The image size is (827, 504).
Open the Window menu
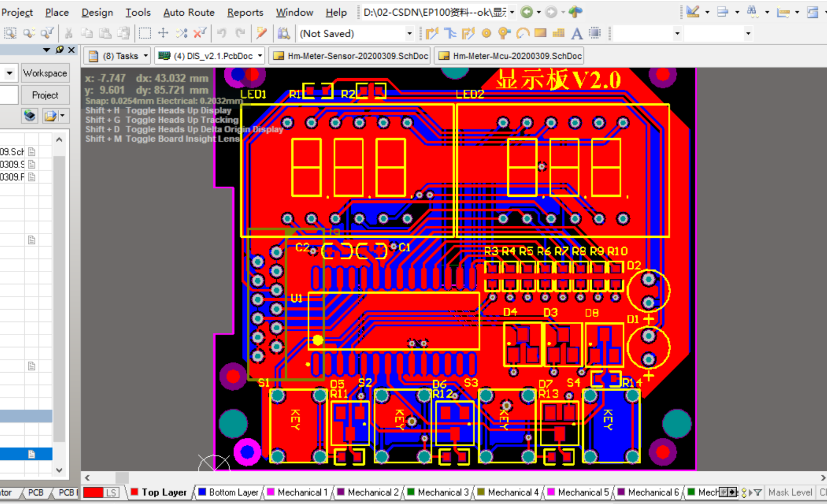point(295,12)
